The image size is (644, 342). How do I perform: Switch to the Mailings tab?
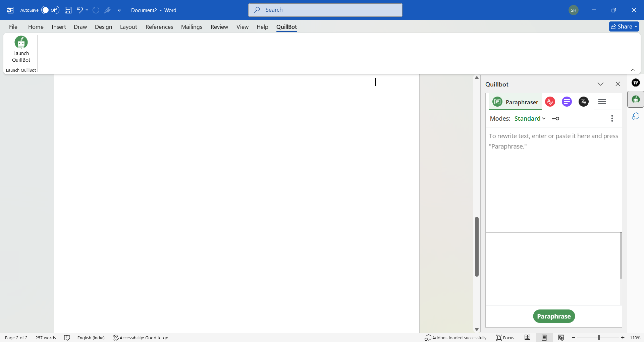192,27
